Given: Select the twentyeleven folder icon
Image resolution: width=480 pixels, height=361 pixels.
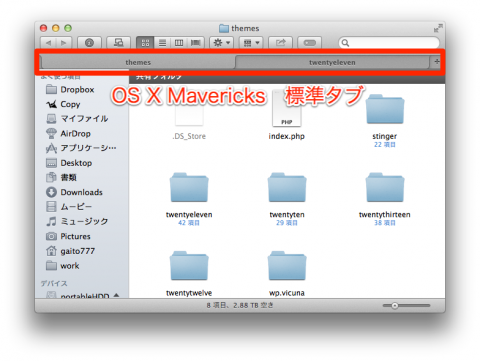Looking at the screenshot, I should point(189,187).
